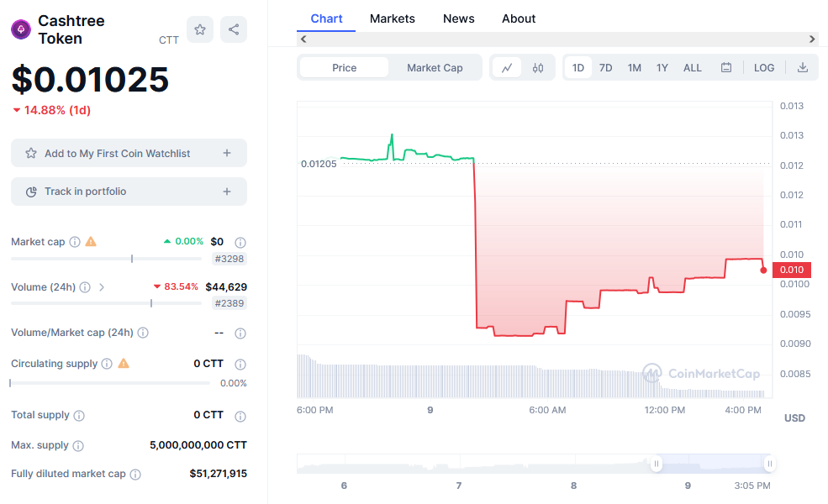
Task: Click the info icon right of Circulating 0 CTT
Action: click(240, 365)
